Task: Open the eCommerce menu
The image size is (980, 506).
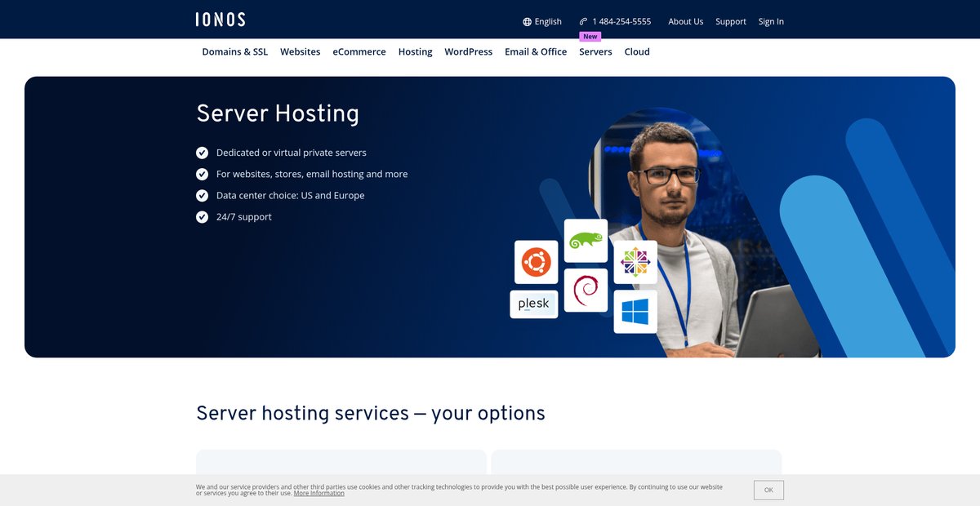Action: point(359,51)
